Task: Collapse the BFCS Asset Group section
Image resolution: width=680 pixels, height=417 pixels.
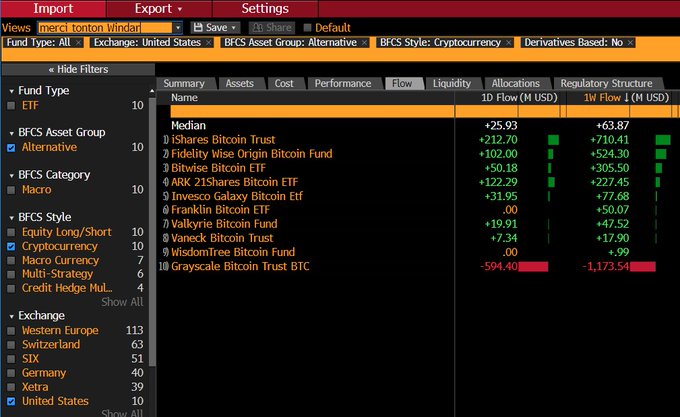Action: click(x=12, y=133)
